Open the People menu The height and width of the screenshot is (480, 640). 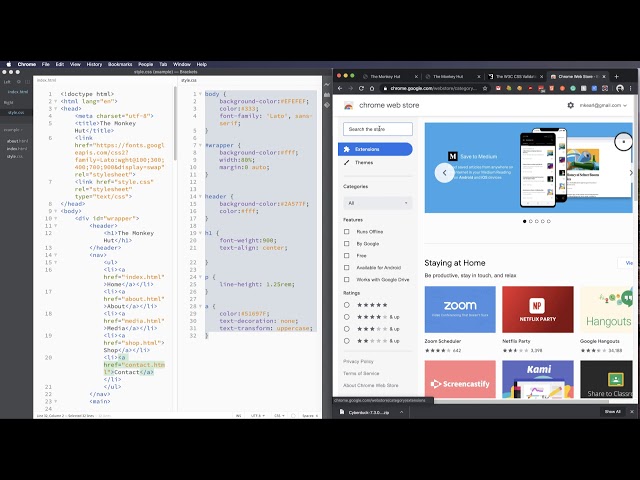(145, 64)
